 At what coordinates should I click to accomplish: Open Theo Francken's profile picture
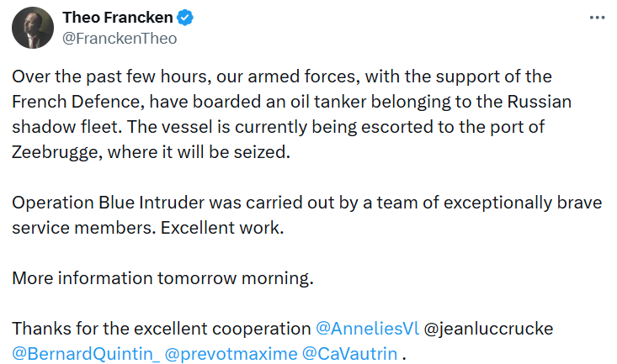point(33,29)
